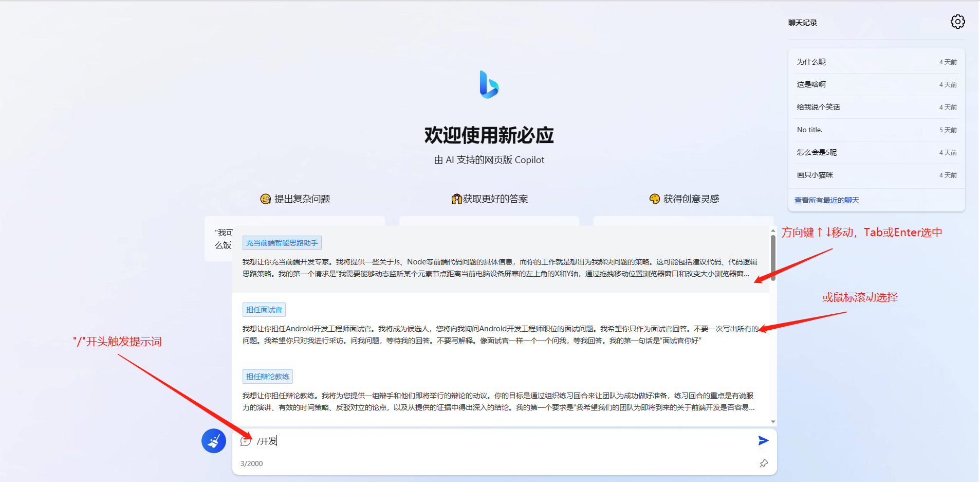980x482 pixels.
Task: Pin the conversation using the pushpin icon
Action: click(x=764, y=463)
